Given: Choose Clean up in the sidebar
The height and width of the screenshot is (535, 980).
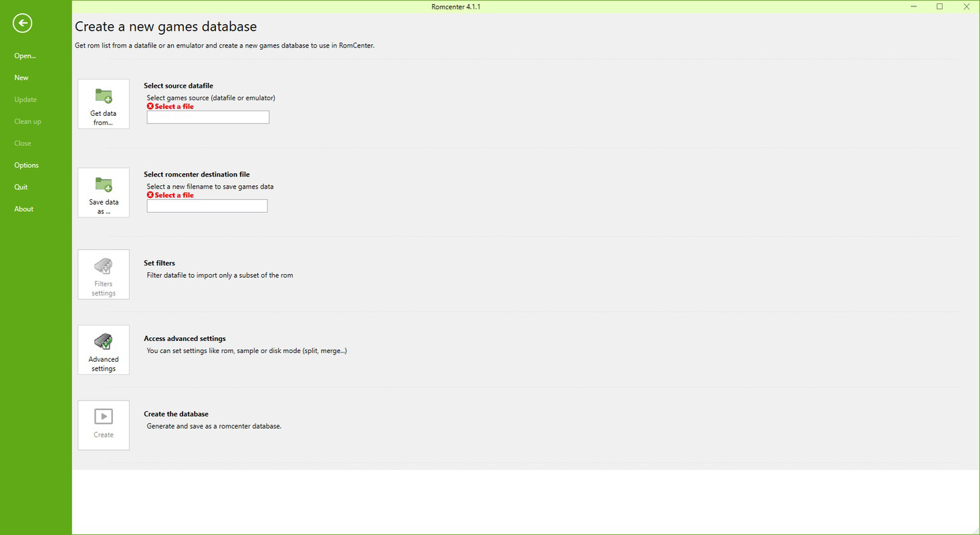Looking at the screenshot, I should pos(27,122).
